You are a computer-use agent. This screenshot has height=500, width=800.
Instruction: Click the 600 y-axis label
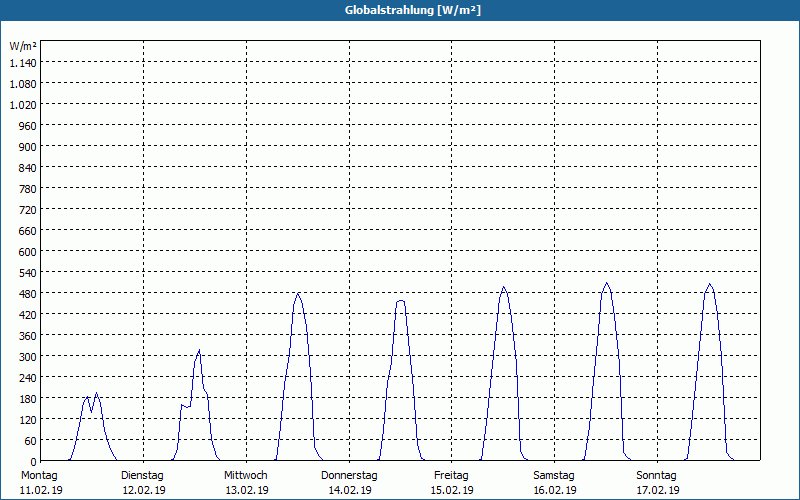pyautogui.click(x=28, y=252)
